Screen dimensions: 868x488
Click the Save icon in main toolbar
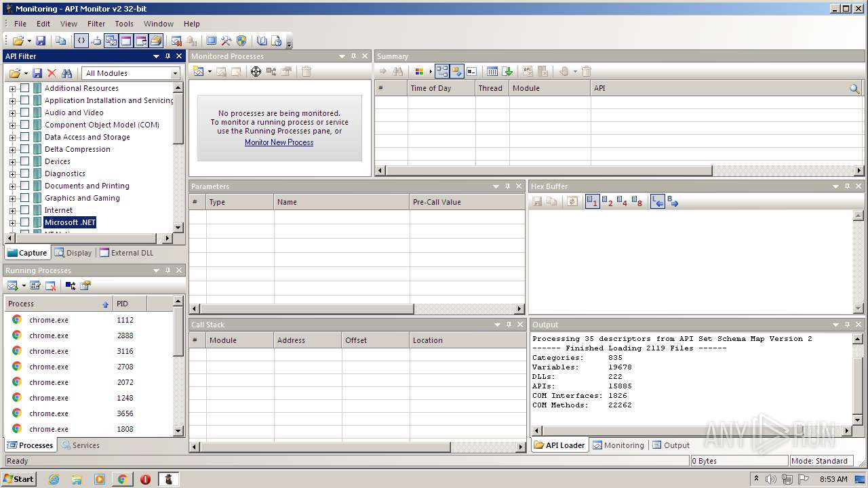coord(41,41)
